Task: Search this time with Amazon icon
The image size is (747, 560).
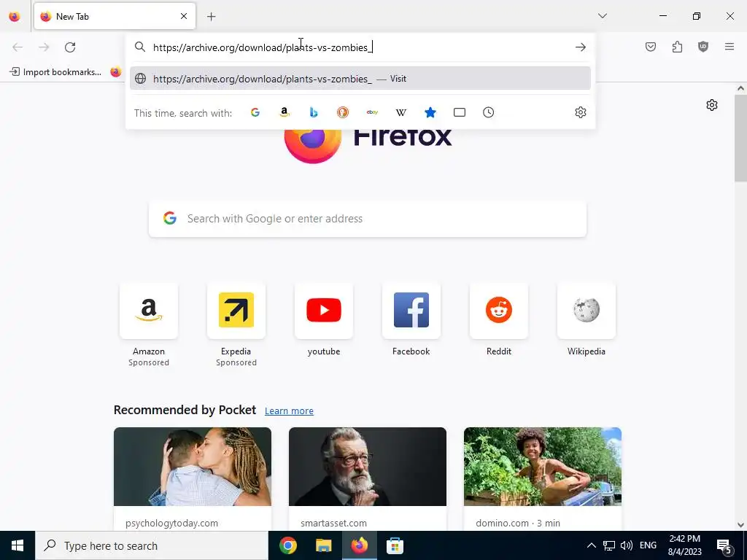Action: point(285,112)
